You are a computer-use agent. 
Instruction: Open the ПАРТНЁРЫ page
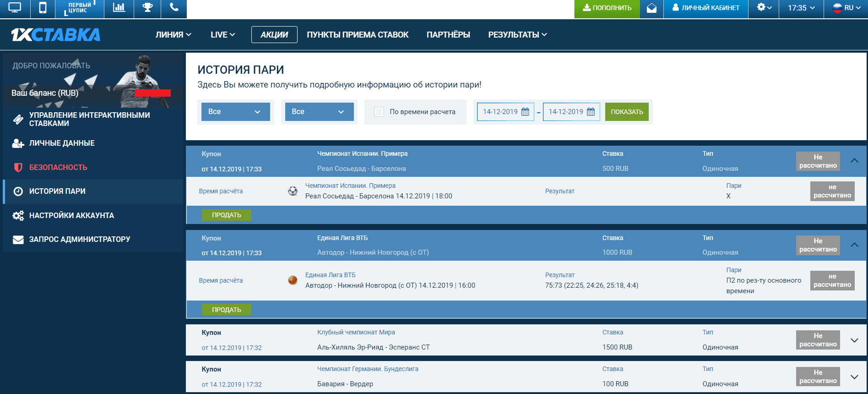pos(448,35)
